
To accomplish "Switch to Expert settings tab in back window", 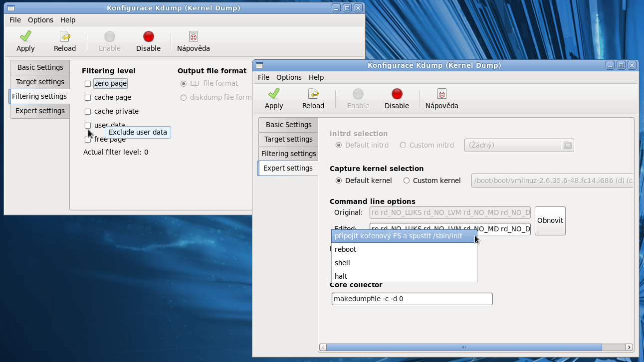I will click(40, 111).
